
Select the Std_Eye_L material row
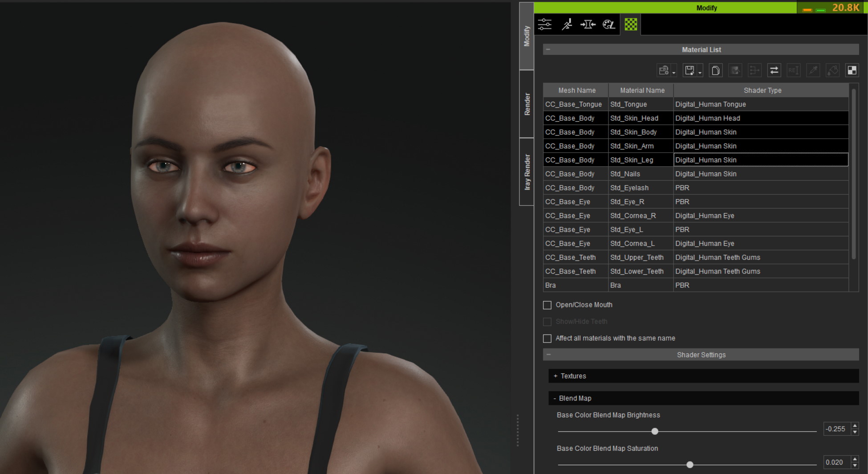[696, 229]
